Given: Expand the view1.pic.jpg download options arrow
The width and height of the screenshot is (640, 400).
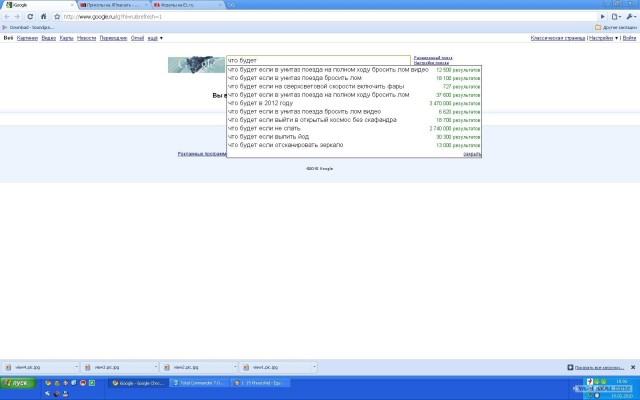Looking at the screenshot, I should coord(314,367).
